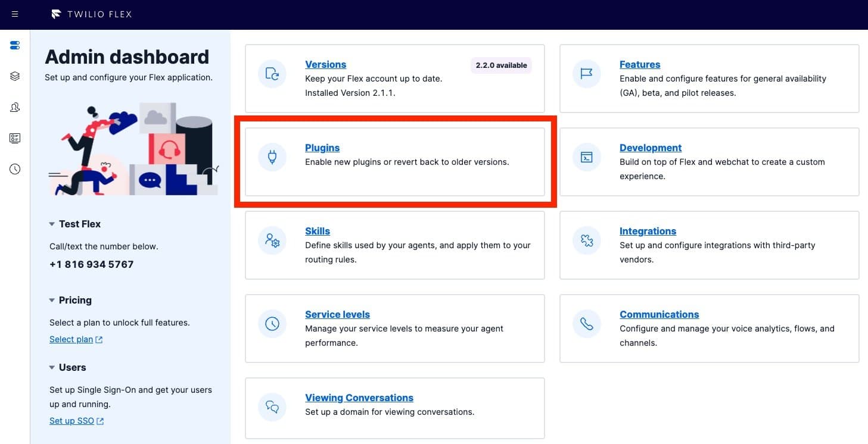Open the Versions link

(325, 64)
